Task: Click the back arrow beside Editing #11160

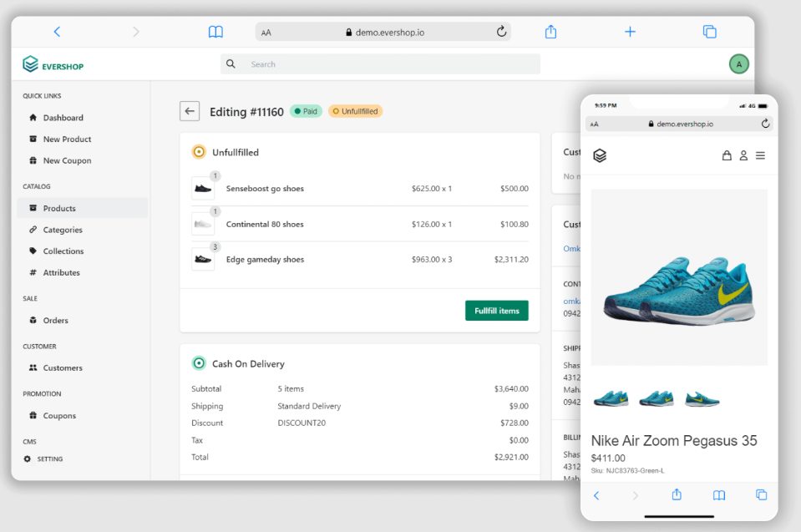Action: (x=190, y=111)
